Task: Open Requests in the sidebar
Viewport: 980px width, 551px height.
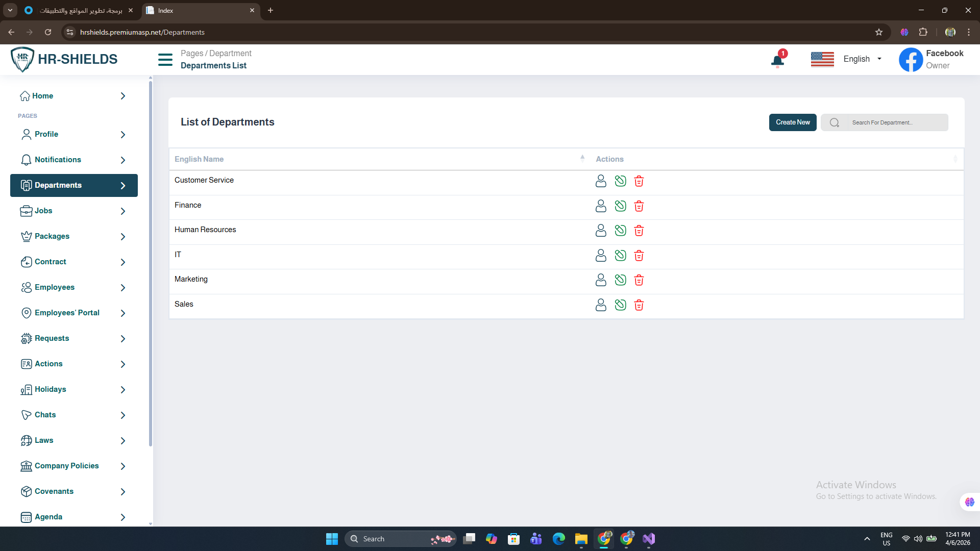Action: coord(52,338)
